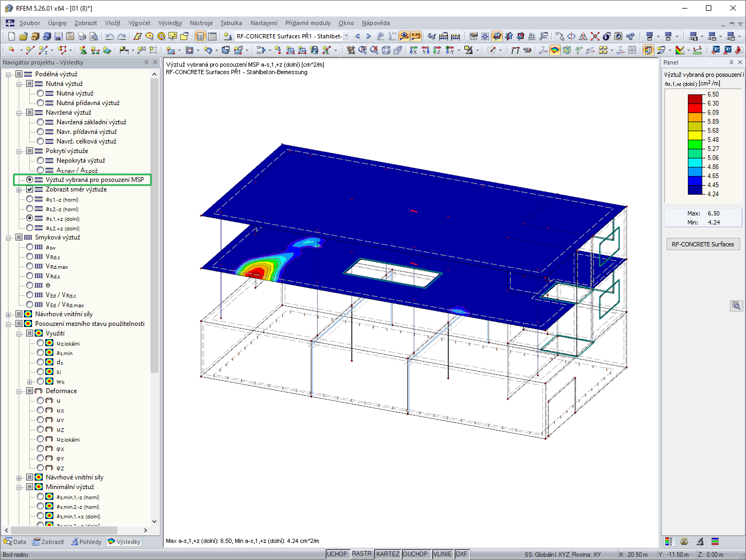746x560 pixels.
Task: Collapse the Podélná výztuž tree node
Action: click(x=9, y=74)
